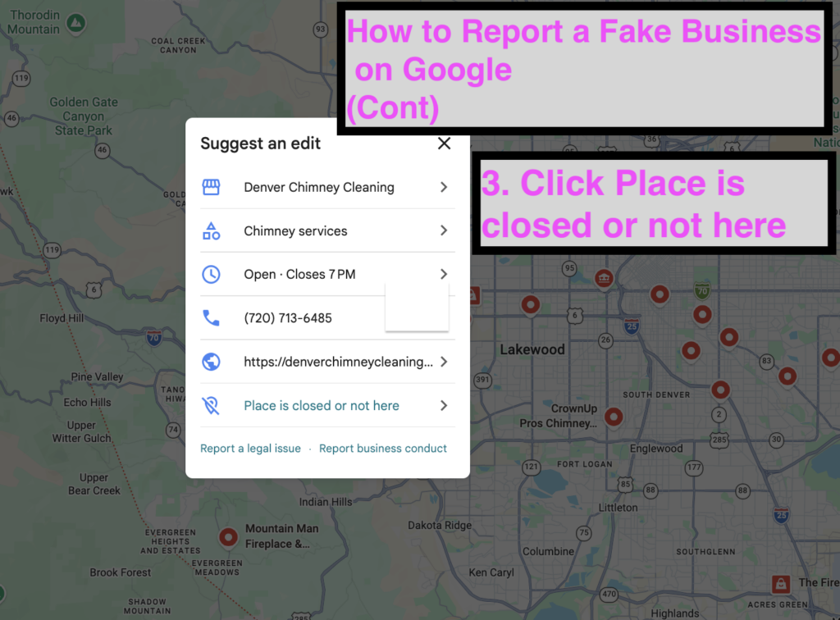Expand the Chimney services category chevron
The height and width of the screenshot is (620, 840).
click(x=444, y=231)
